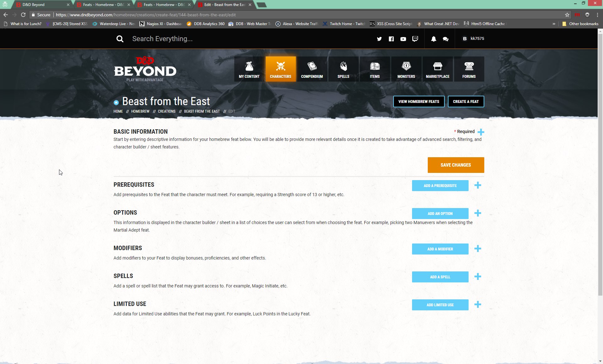
Task: Click the Homebrew breadcrumb link
Action: pos(140,111)
